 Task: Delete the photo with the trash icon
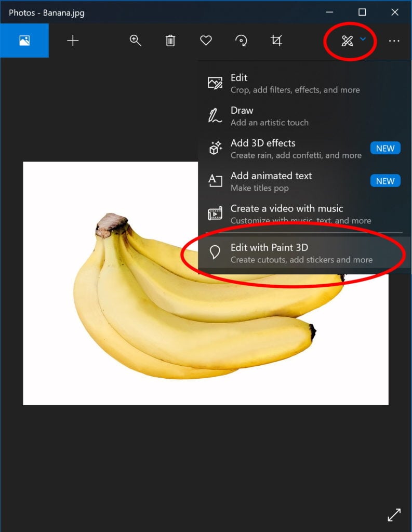click(x=170, y=41)
